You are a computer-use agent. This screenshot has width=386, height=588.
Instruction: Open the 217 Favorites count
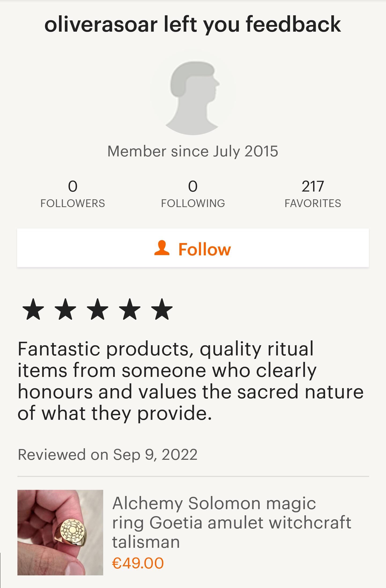pyautogui.click(x=313, y=186)
